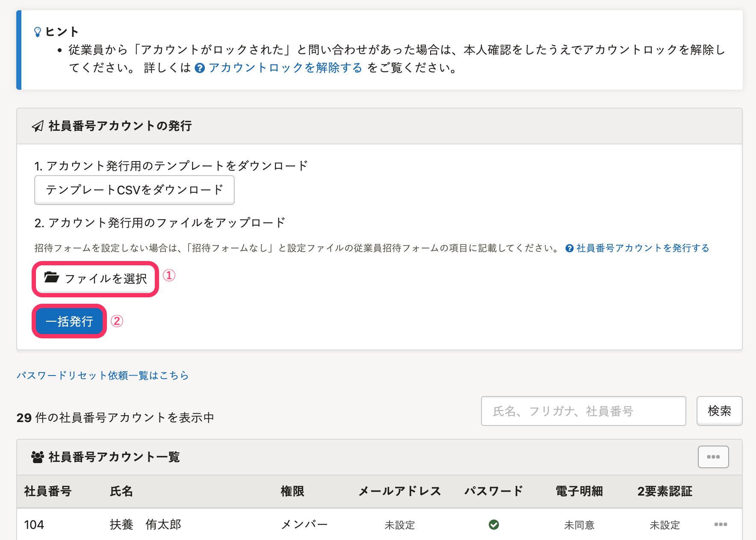
Task: Open the 社員番号アカウントを発行する help link
Action: tap(643, 248)
